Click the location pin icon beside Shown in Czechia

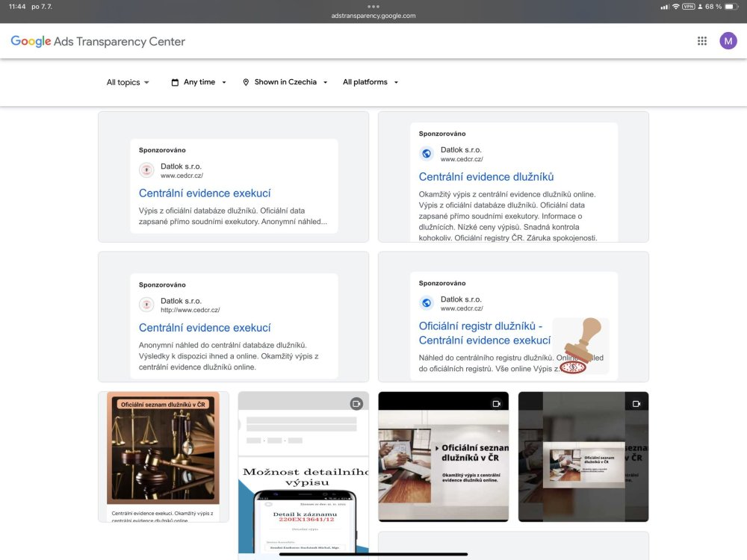(246, 82)
